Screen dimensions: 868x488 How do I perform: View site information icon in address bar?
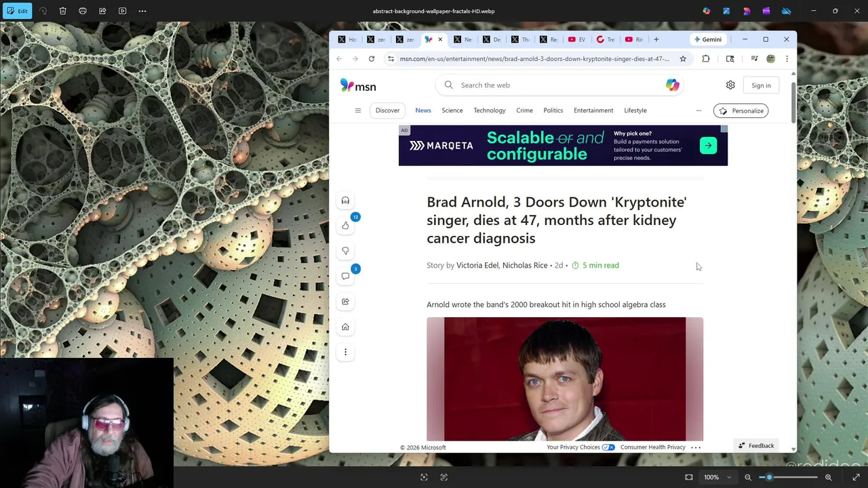tap(391, 59)
